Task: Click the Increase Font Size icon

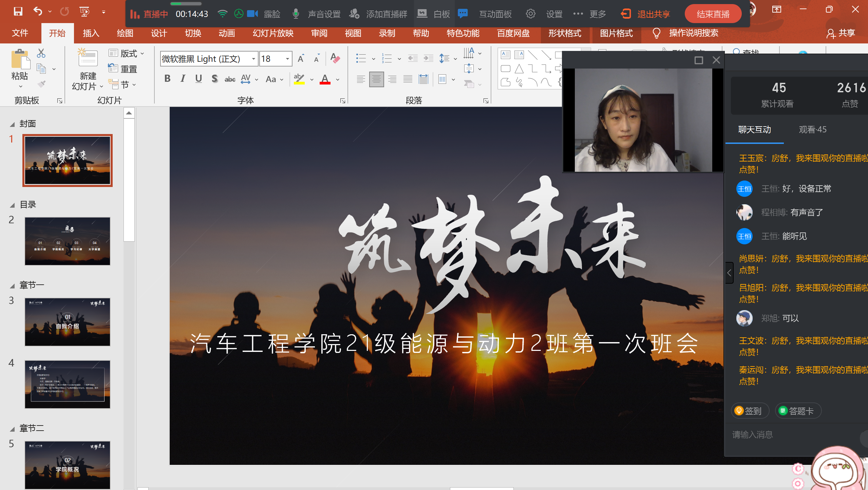Action: 301,59
